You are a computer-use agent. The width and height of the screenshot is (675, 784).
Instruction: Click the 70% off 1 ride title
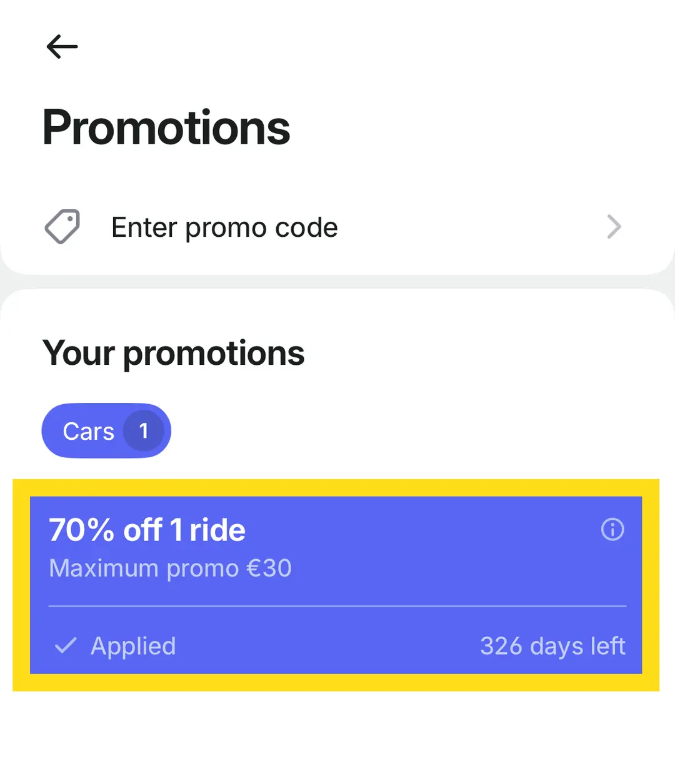147,530
